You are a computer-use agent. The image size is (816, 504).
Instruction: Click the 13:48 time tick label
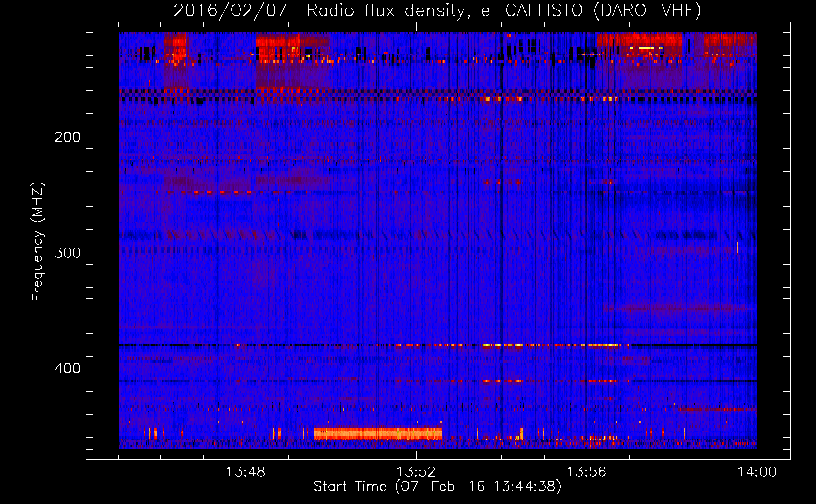coord(246,472)
